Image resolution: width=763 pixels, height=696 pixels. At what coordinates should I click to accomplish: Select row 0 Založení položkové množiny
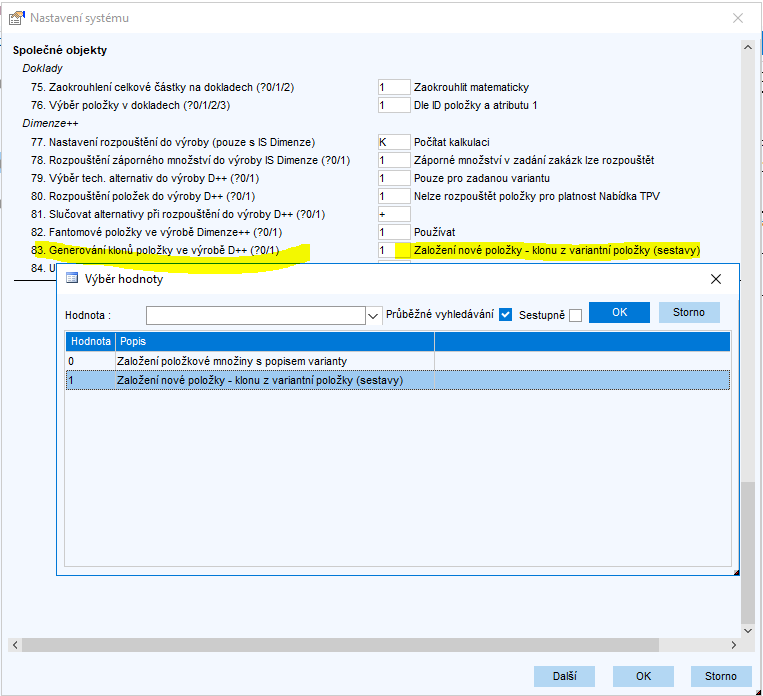point(232,361)
